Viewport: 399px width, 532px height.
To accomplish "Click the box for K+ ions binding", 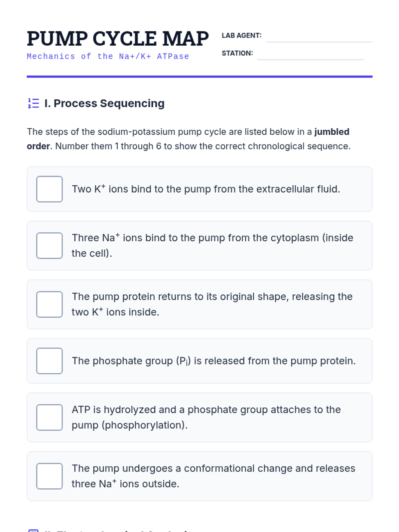I will [50, 189].
